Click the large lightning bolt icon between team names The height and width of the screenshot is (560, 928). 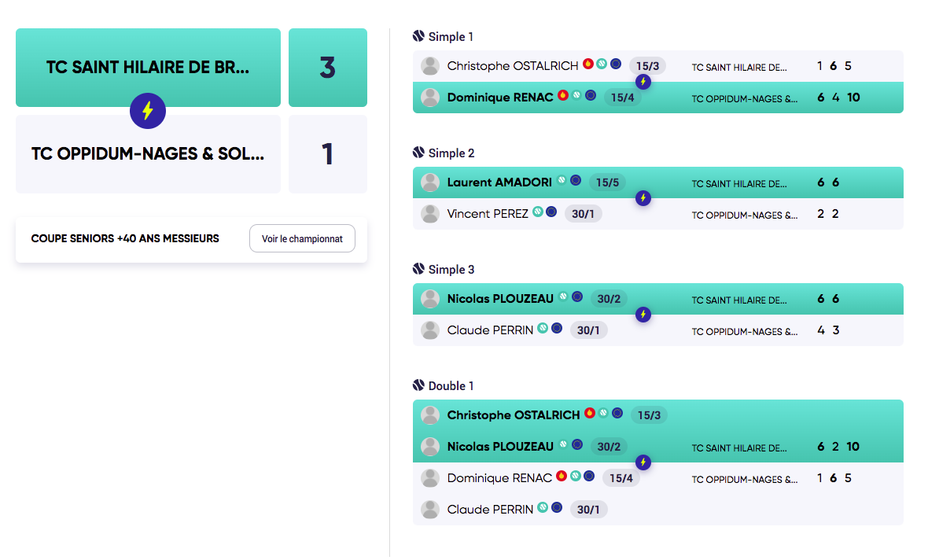point(147,111)
